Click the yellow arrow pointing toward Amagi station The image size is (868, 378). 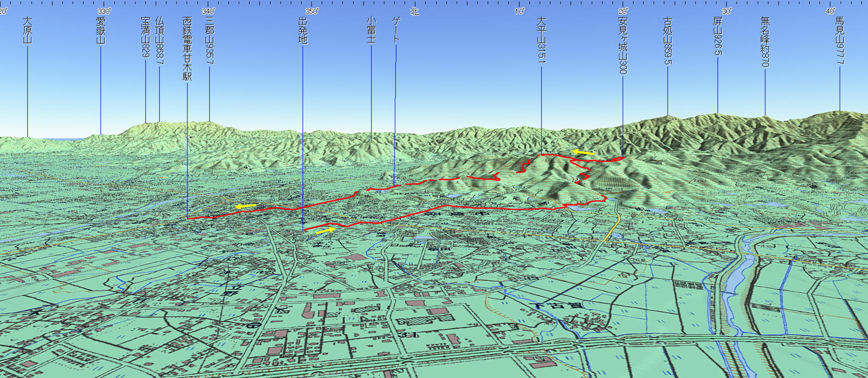pyautogui.click(x=245, y=207)
